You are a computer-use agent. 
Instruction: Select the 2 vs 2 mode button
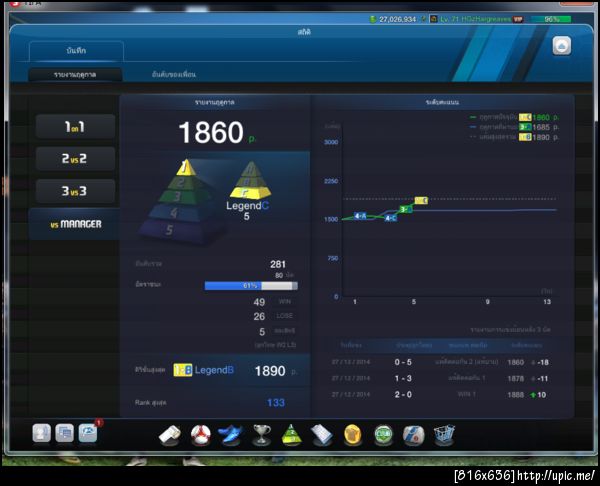pyautogui.click(x=75, y=158)
